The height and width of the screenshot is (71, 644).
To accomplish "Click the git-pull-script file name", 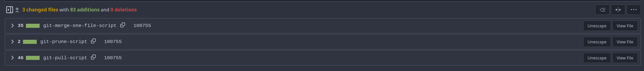I will [x=65, y=58].
